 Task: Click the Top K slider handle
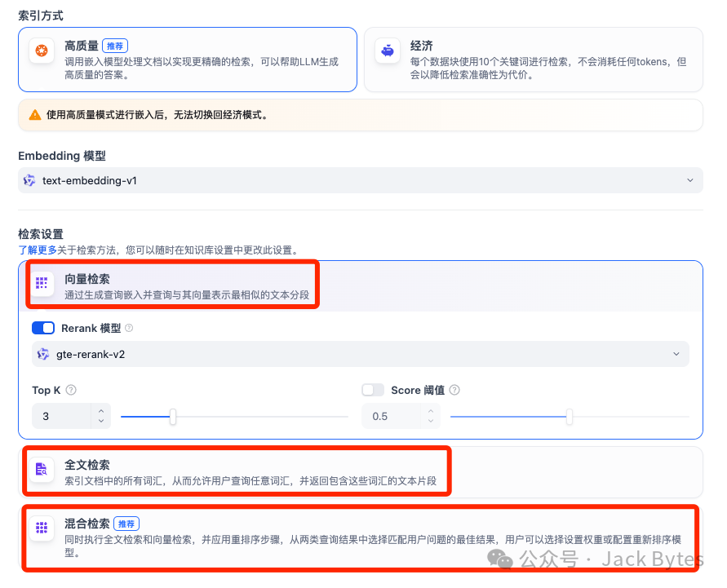pyautogui.click(x=173, y=417)
